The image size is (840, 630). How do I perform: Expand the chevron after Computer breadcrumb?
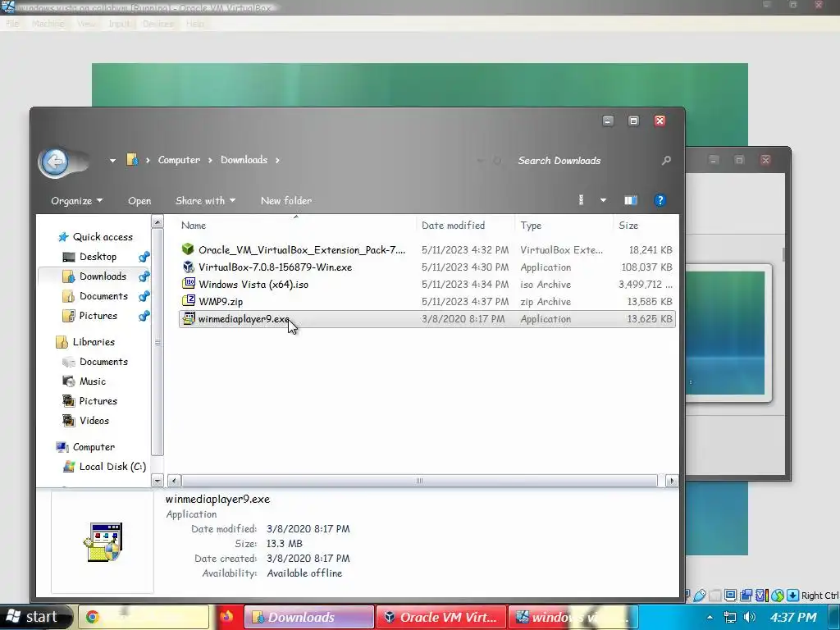pyautogui.click(x=210, y=160)
